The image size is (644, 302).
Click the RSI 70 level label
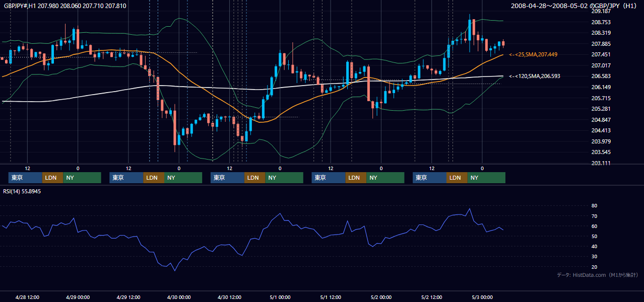(x=594, y=216)
